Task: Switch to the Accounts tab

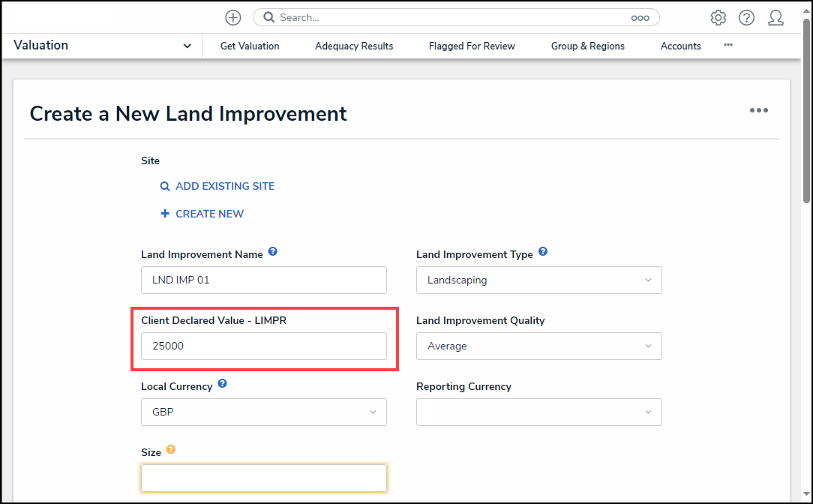Action: tap(681, 46)
